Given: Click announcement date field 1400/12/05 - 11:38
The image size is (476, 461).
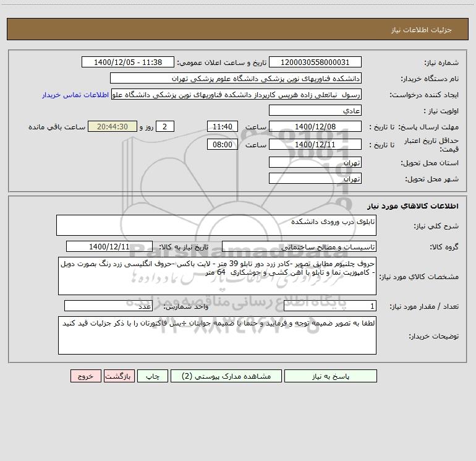Looking at the screenshot, I should pyautogui.click(x=128, y=62).
